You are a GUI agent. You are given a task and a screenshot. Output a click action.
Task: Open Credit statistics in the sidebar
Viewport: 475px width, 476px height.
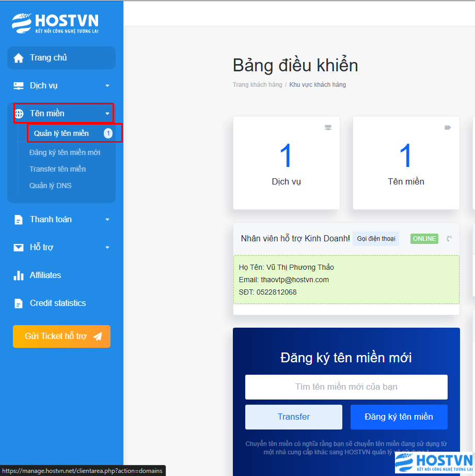tap(61, 303)
